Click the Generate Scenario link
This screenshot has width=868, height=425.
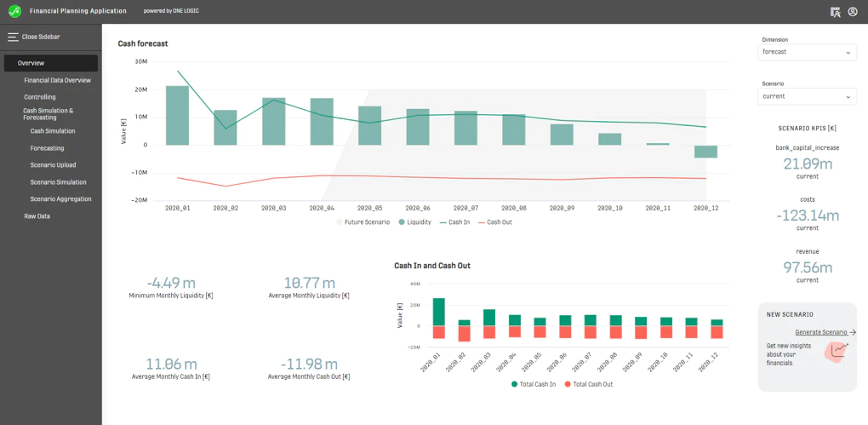coord(821,332)
